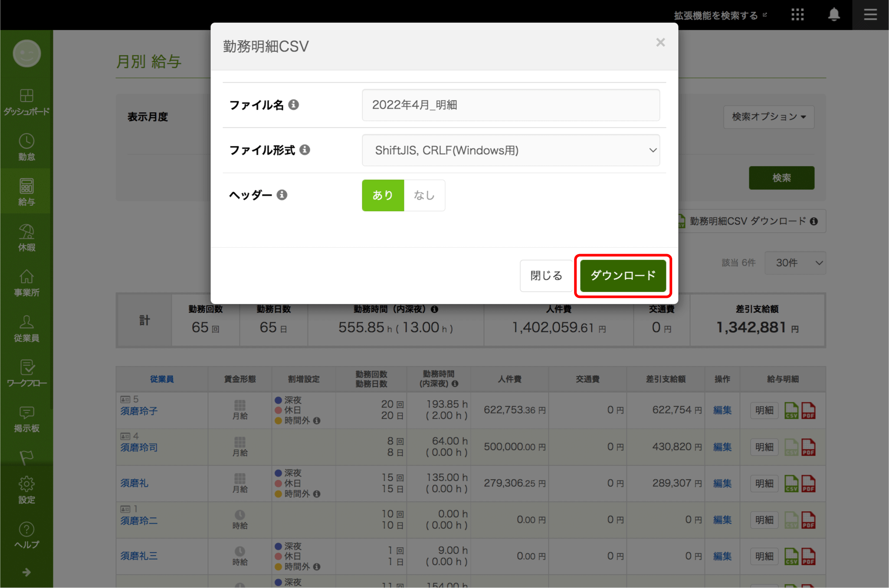Enable the あり header option
Viewport: 889px width, 588px height.
[x=383, y=195]
